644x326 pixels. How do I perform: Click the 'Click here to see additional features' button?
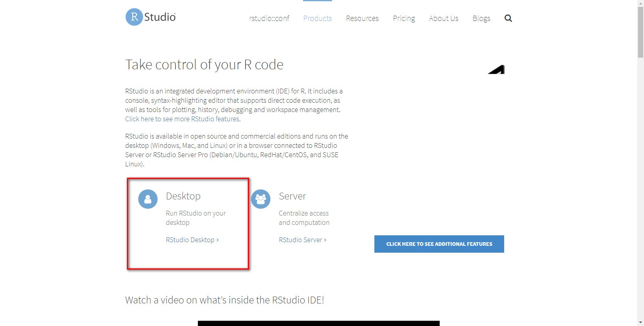click(439, 244)
